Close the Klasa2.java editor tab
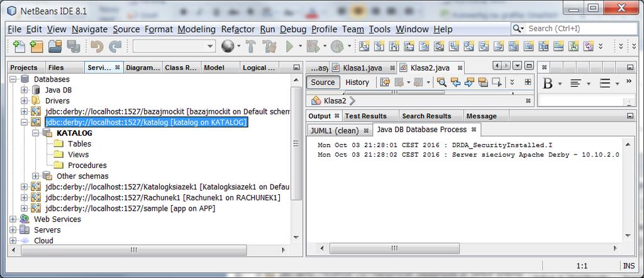The height and width of the screenshot is (278, 644). click(x=460, y=68)
